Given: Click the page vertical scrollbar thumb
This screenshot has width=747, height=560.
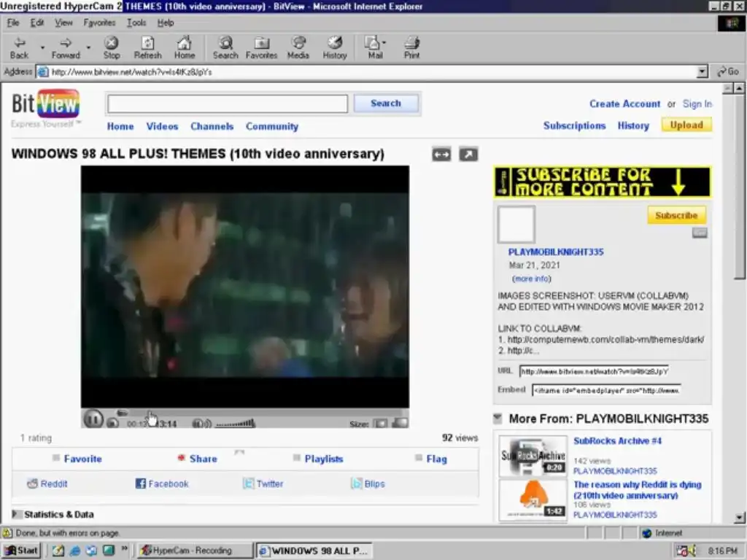Looking at the screenshot, I should coord(739,186).
